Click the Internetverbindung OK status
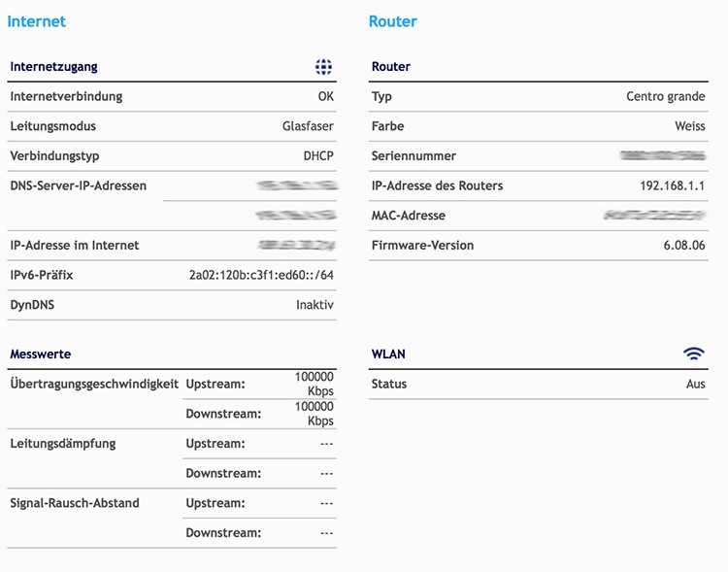Image resolution: width=728 pixels, height=572 pixels. click(x=325, y=97)
